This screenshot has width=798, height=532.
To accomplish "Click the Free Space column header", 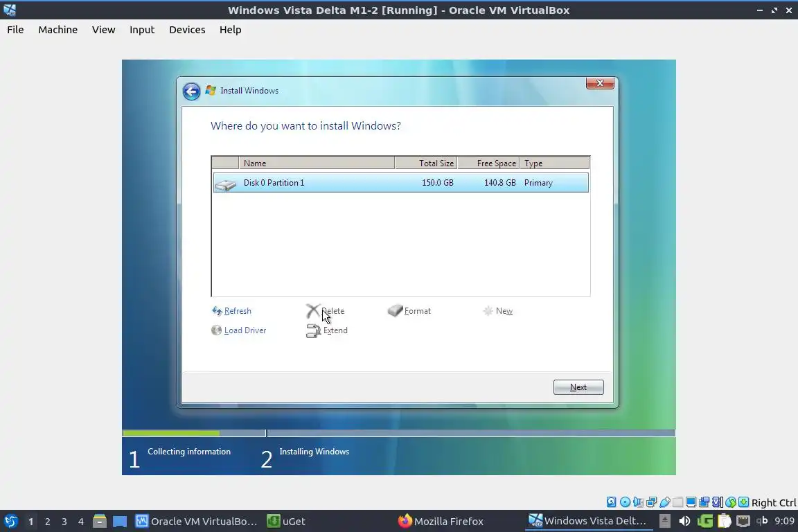I will (x=488, y=163).
